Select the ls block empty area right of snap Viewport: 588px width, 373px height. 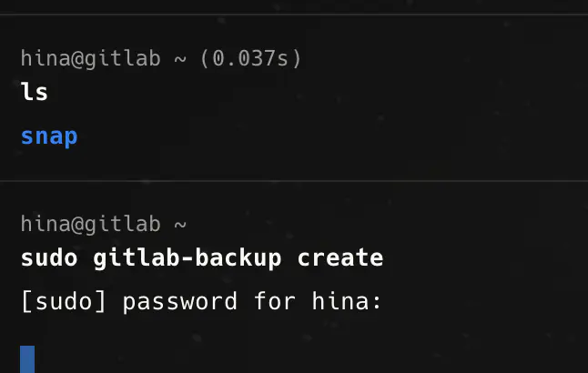tap(330, 137)
